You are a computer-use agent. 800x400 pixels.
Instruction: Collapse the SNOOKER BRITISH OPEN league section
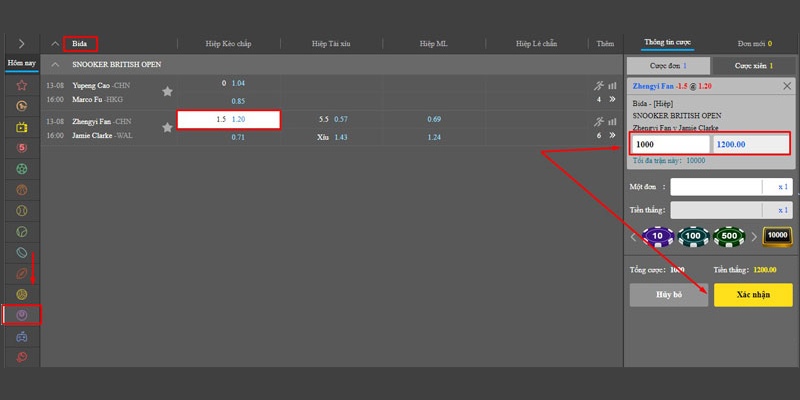(x=56, y=64)
